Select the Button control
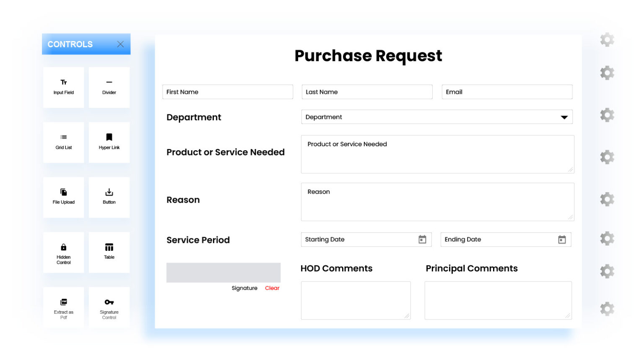Screen dimensions: 644x356 (109, 197)
